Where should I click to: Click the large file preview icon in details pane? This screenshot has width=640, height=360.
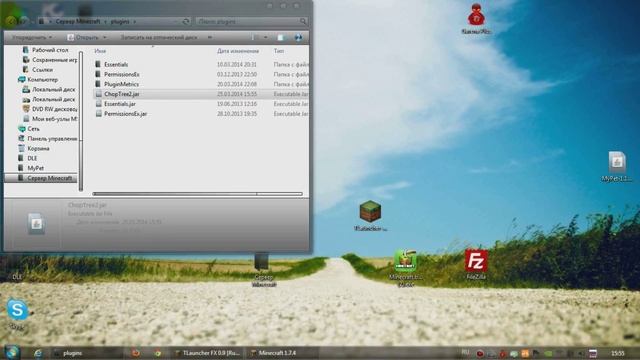pos(36,223)
